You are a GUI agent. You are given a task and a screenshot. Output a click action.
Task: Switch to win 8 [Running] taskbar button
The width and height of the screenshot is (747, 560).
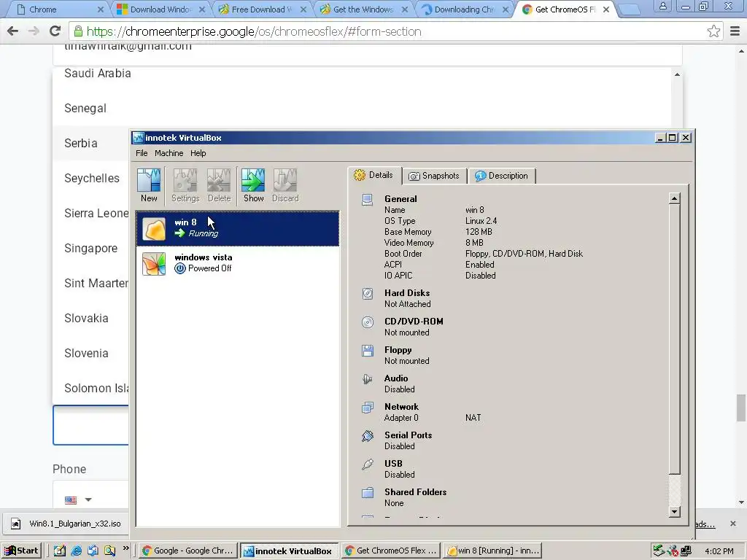tap(492, 551)
